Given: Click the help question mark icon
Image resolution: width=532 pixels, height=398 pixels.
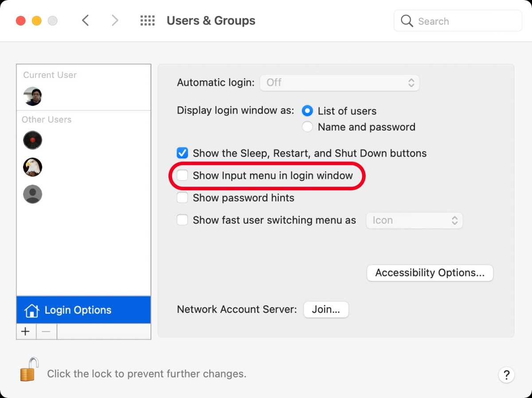Looking at the screenshot, I should tap(506, 375).
